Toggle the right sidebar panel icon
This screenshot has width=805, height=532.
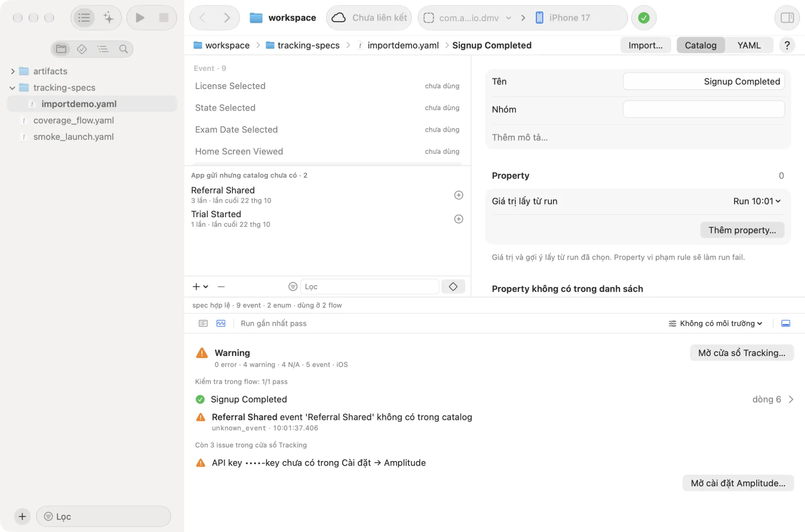click(x=787, y=18)
